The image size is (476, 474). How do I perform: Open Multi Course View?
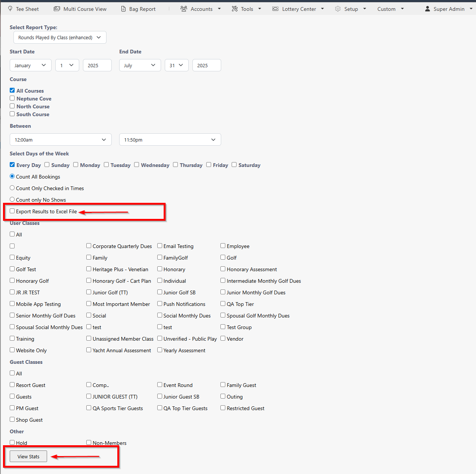pyautogui.click(x=85, y=9)
